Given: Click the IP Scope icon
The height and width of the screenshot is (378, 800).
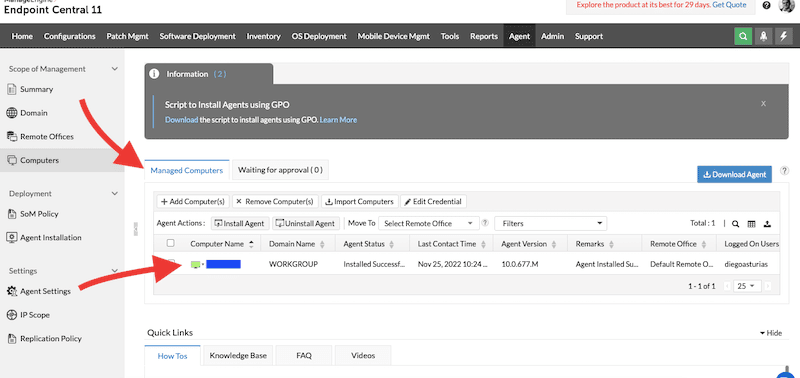Looking at the screenshot, I should click(x=12, y=315).
